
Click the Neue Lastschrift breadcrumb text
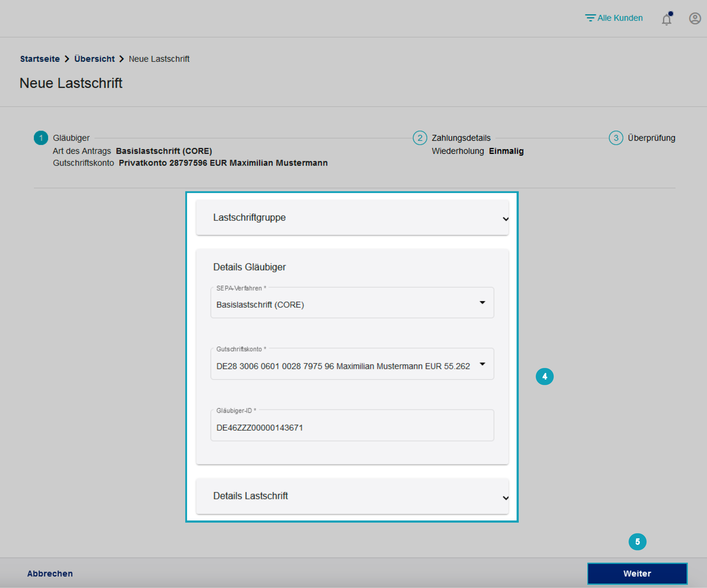click(159, 59)
